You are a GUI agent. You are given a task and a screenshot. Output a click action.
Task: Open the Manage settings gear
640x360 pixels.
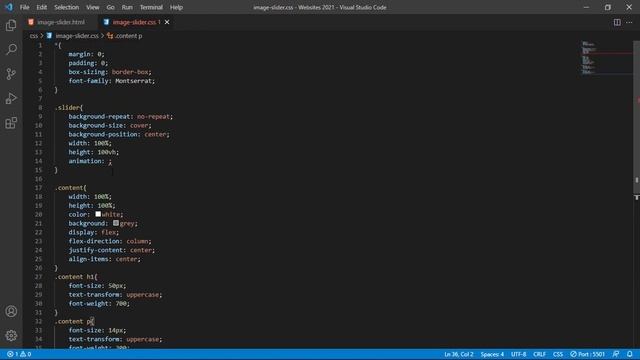[11, 336]
